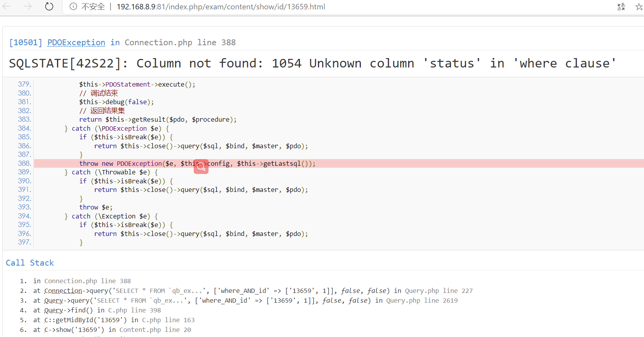Click the red magnifier icon on line 388

tap(201, 167)
